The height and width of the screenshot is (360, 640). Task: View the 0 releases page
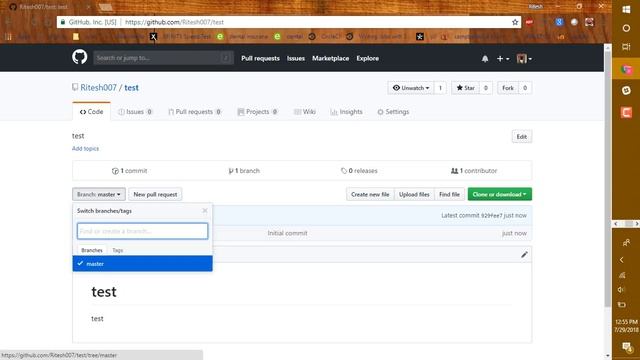[359, 171]
